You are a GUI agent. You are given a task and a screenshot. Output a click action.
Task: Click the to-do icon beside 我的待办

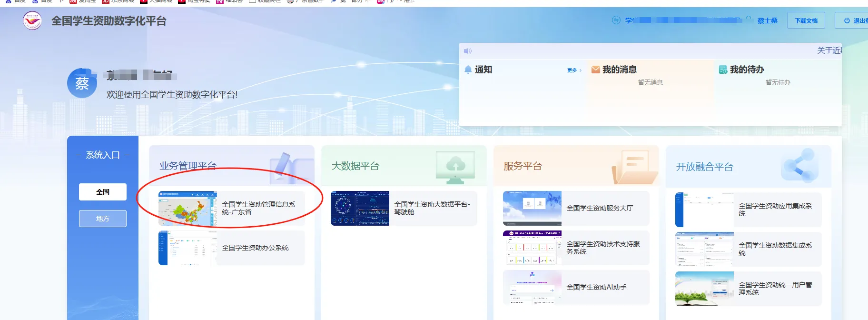click(x=723, y=70)
